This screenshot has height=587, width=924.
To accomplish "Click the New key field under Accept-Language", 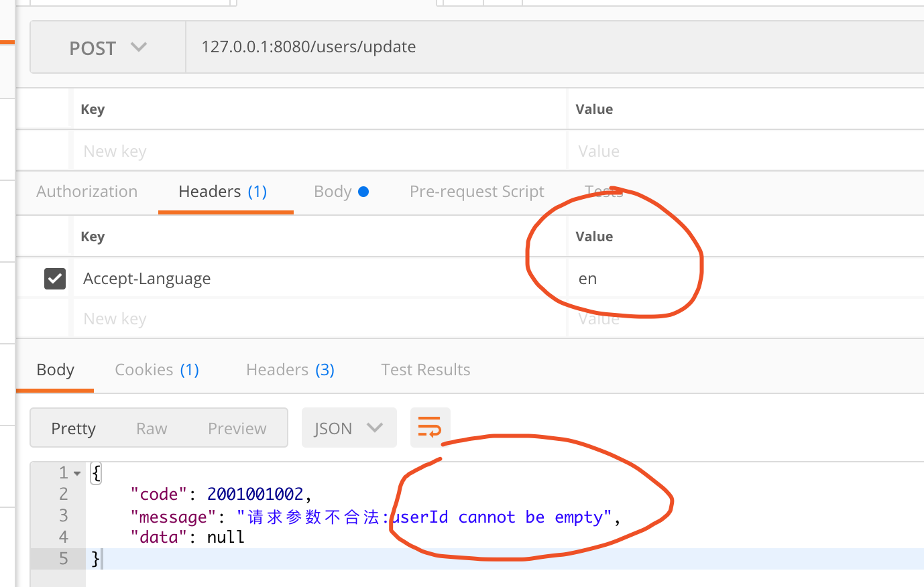I will coord(320,319).
